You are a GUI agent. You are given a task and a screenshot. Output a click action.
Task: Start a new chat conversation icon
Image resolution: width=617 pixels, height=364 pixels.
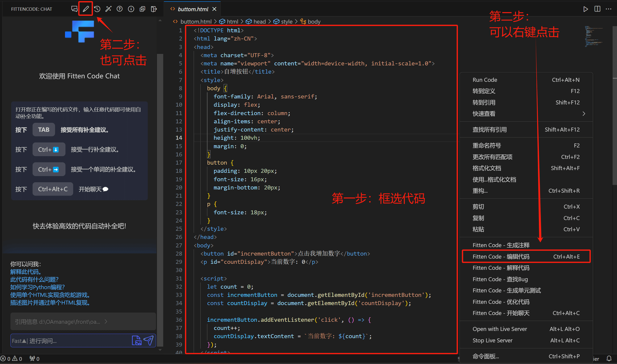pos(74,9)
